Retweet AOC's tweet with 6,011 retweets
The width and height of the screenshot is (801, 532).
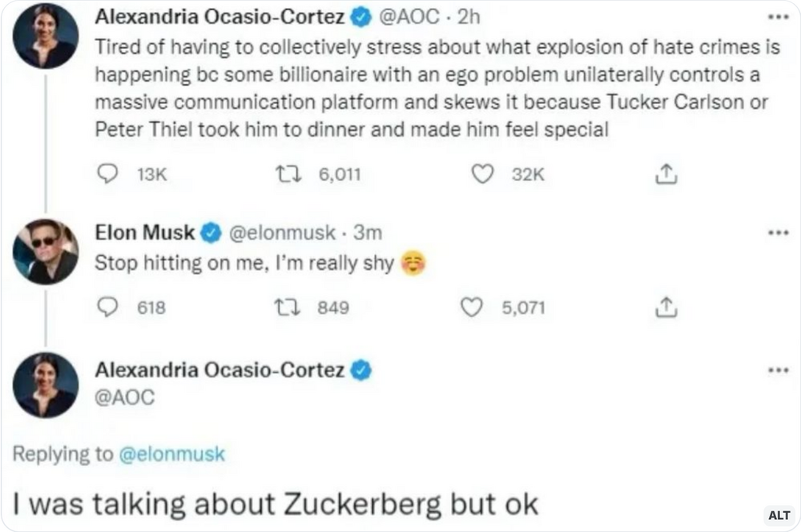286,174
